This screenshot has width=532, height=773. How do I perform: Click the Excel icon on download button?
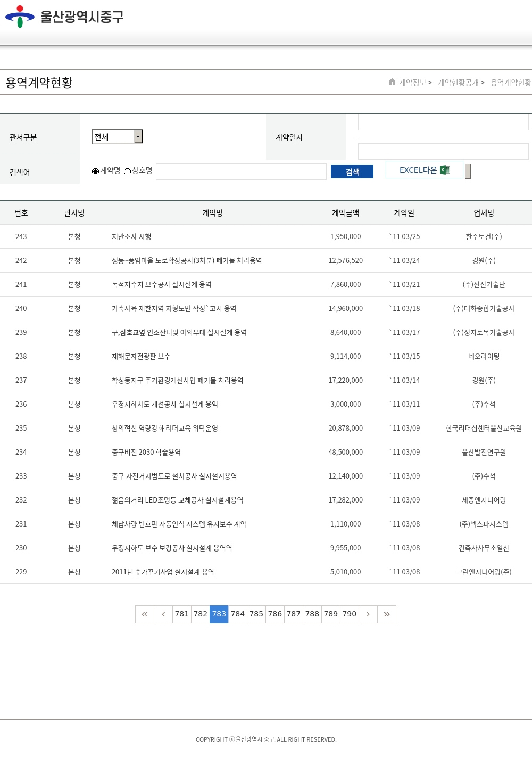(x=445, y=170)
